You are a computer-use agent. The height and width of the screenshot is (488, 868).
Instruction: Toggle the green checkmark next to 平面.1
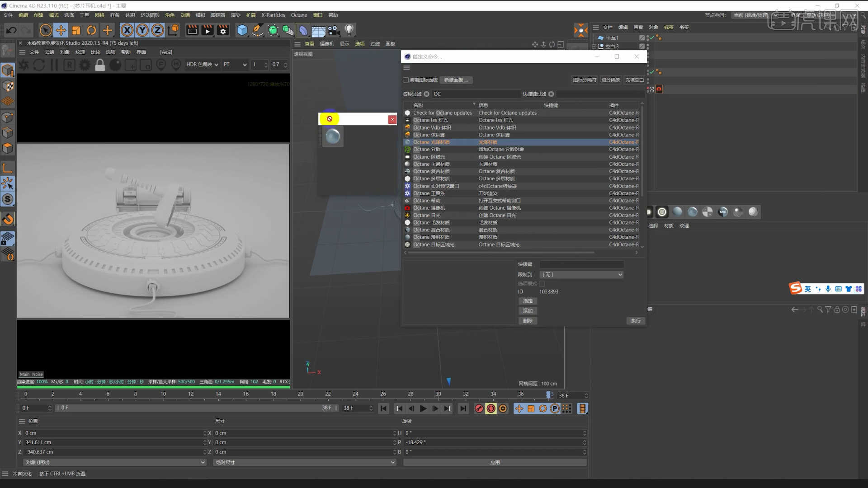[x=651, y=38]
